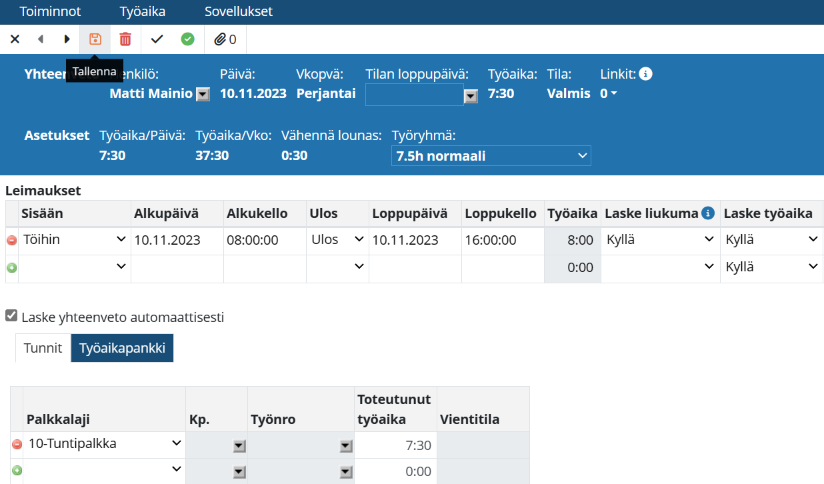Click the save (Tallenna) disk icon
824x484 pixels.
point(95,39)
